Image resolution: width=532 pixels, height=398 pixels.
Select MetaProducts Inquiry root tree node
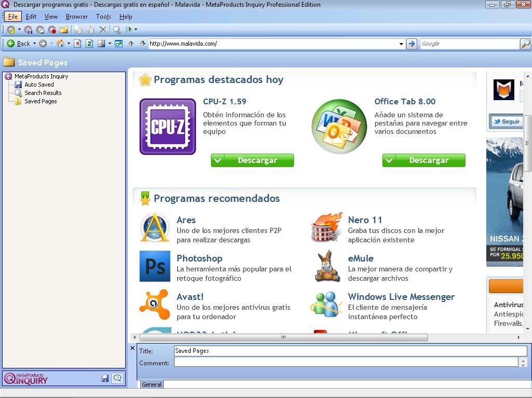click(41, 76)
